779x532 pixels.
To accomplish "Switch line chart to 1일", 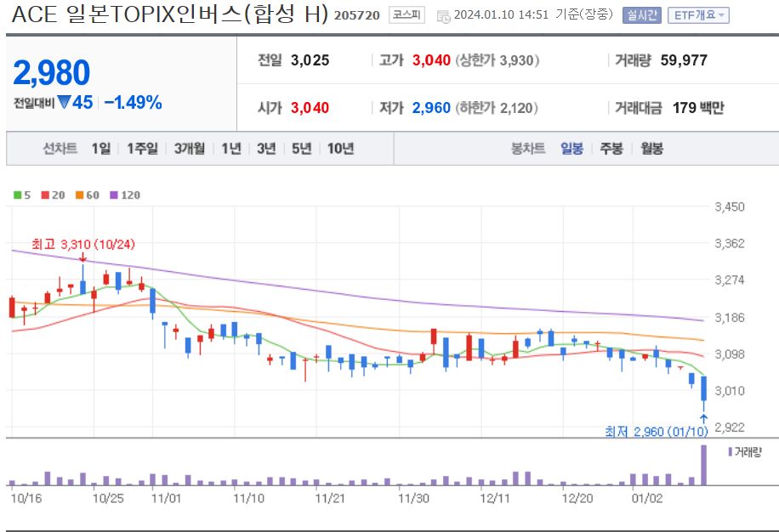I will point(101,149).
